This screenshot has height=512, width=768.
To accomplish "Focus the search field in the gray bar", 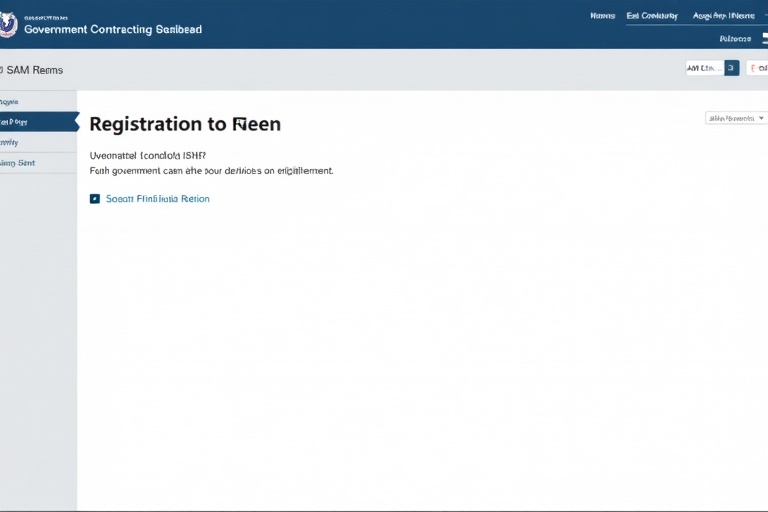I will tap(705, 68).
